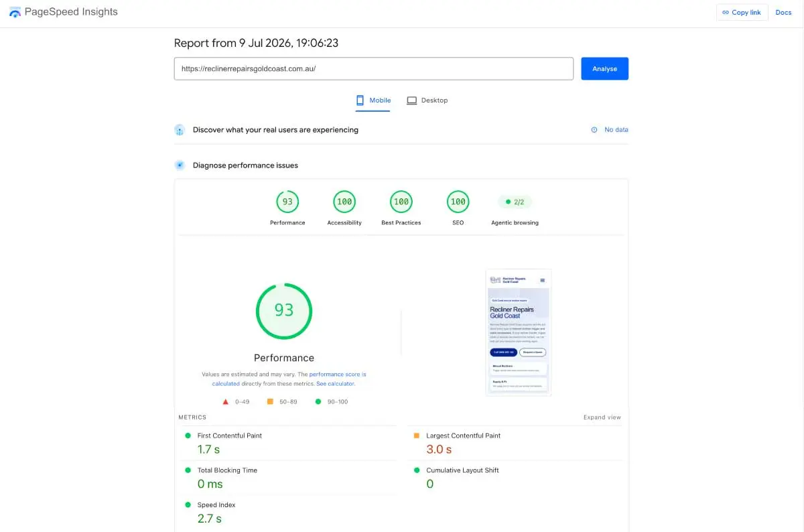The width and height of the screenshot is (804, 532).
Task: Click the Largest Contentful Paint orange status square
Action: pyautogui.click(x=417, y=436)
